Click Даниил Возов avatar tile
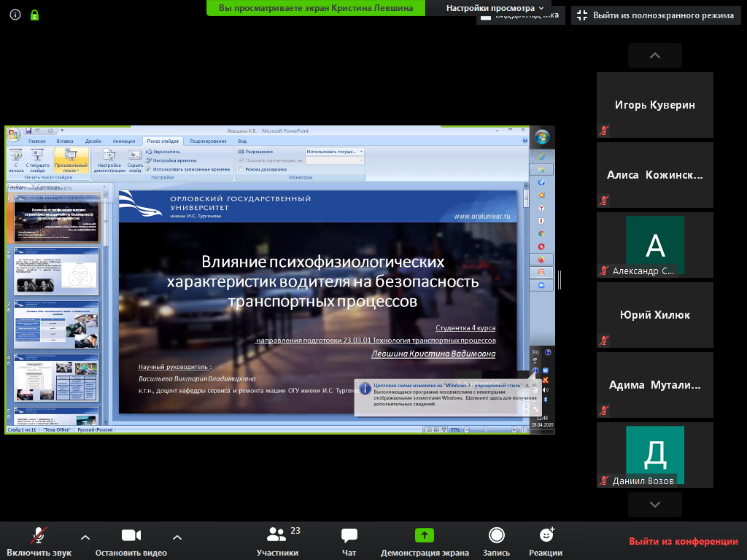The image size is (747, 560). point(654,455)
